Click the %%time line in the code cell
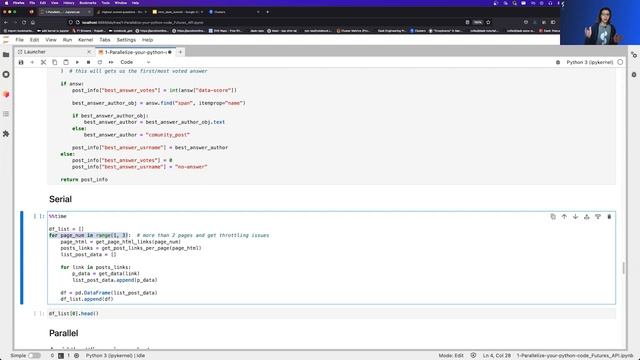Viewport: 640px width, 360px height. point(58,216)
